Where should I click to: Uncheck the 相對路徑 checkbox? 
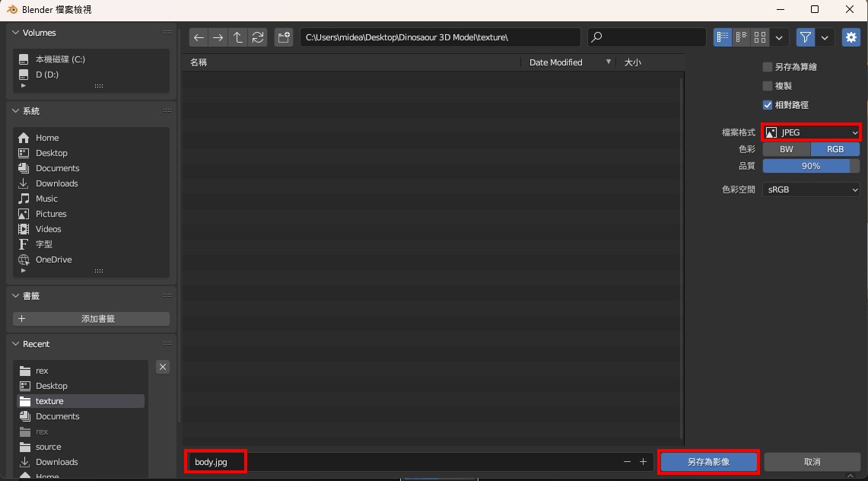tap(768, 105)
